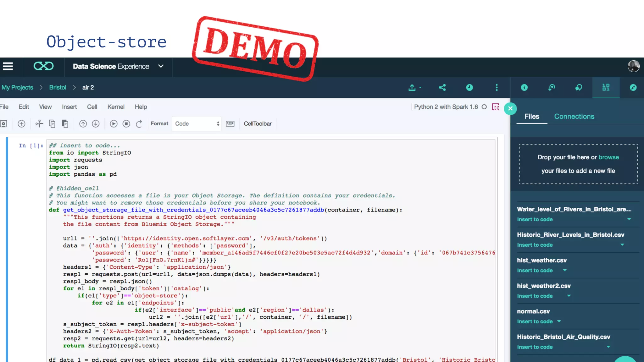This screenshot has height=362, width=644.
Task: Go to the Bristol project breadcrumb
Action: tap(58, 88)
